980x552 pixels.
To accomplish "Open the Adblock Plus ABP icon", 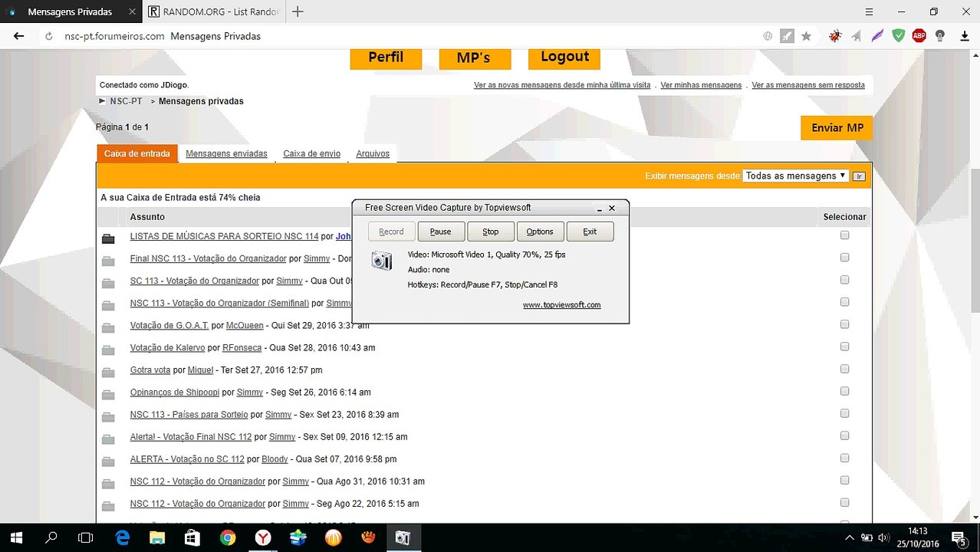I will [x=919, y=36].
